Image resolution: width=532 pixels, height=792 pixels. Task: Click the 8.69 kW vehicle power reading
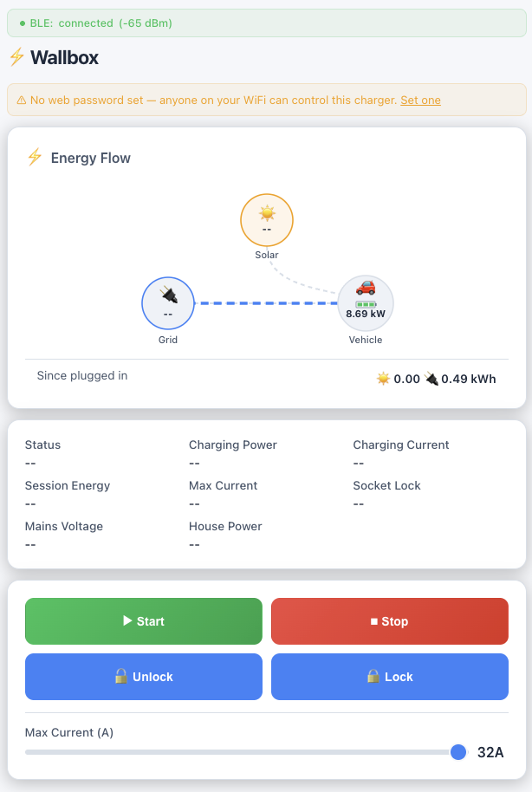point(366,314)
